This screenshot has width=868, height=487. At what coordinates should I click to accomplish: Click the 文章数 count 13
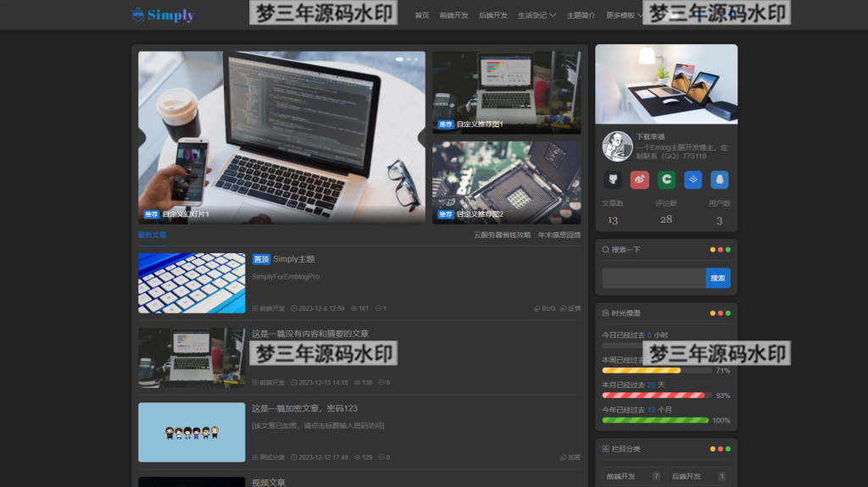[x=613, y=219]
